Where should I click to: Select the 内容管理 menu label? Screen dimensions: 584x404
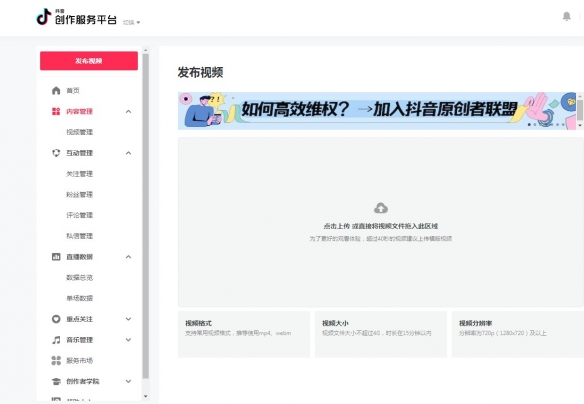[x=79, y=111]
